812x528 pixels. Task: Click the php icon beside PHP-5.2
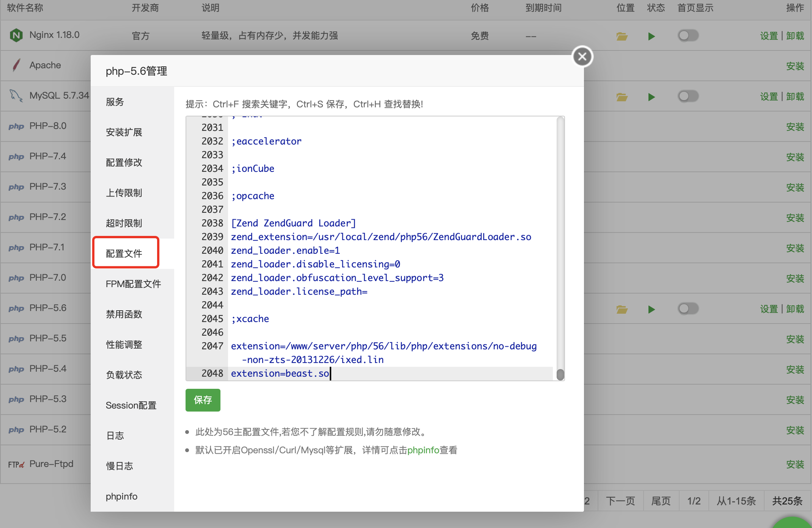(16, 430)
